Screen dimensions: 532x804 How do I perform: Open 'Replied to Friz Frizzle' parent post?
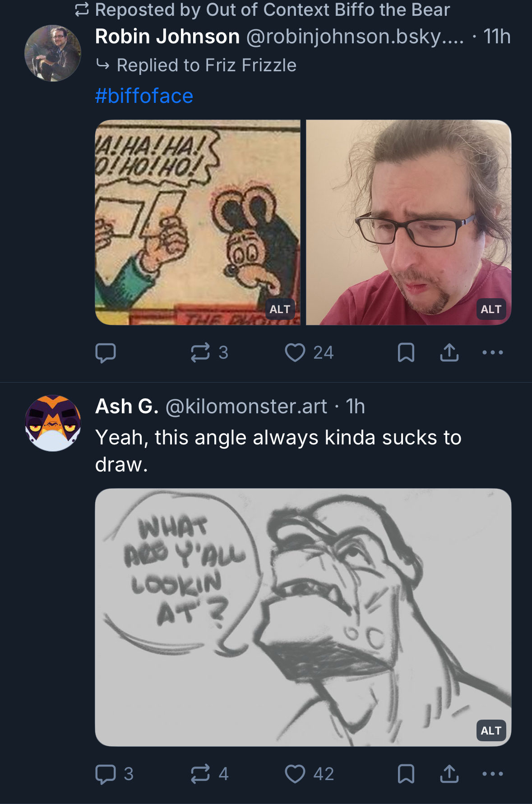pos(206,66)
